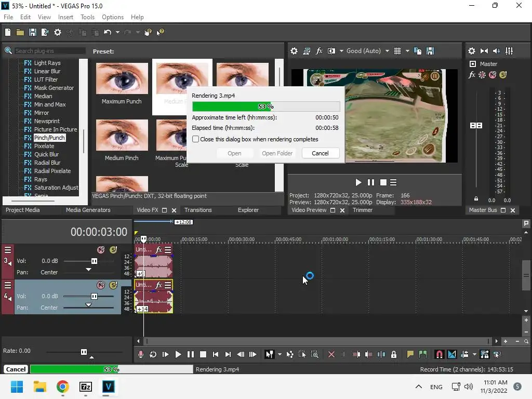Screen dimensions: 532x399
Task: Toggle Split Screen View icon
Action: pyautogui.click(x=331, y=51)
